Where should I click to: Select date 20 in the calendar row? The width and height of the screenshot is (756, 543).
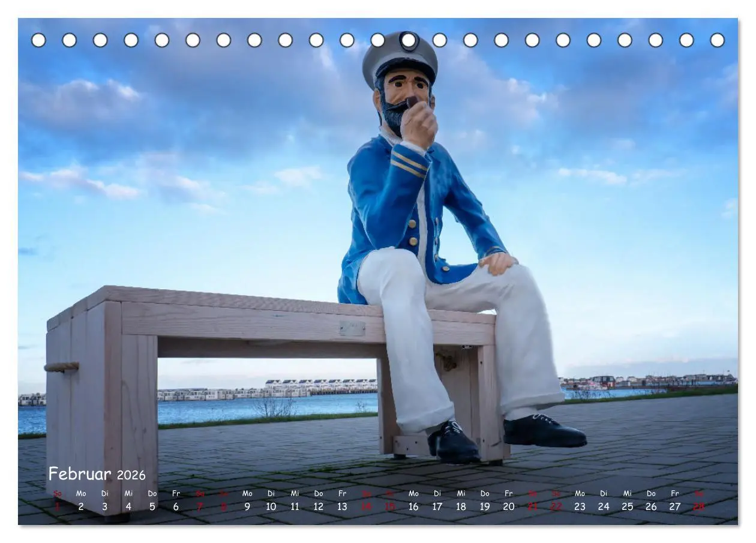(509, 506)
